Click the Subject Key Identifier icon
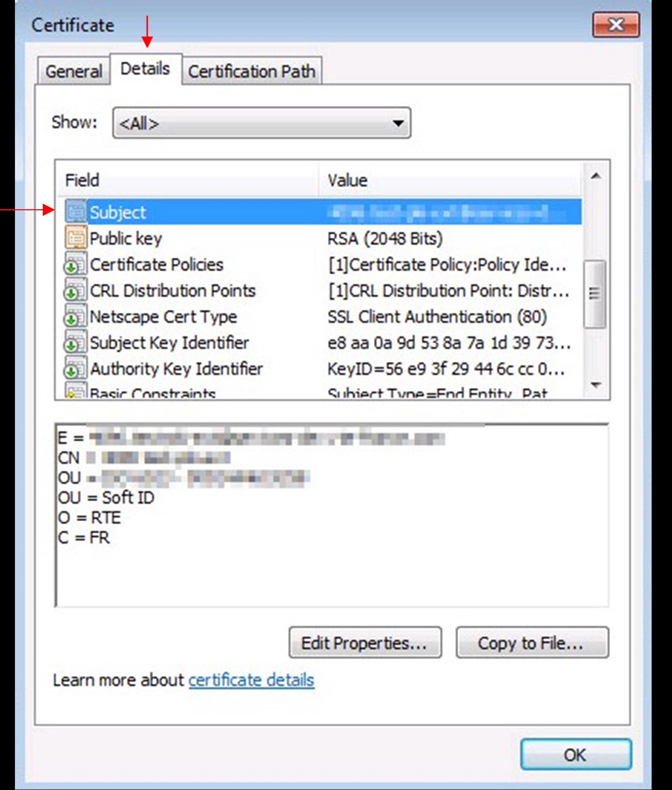Screen dimensions: 672x790 click(x=76, y=342)
